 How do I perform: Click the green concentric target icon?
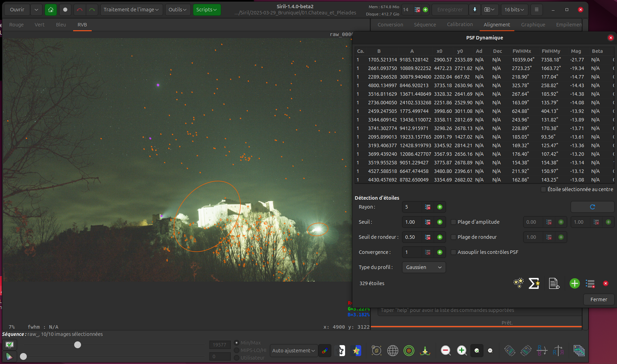[x=409, y=350]
